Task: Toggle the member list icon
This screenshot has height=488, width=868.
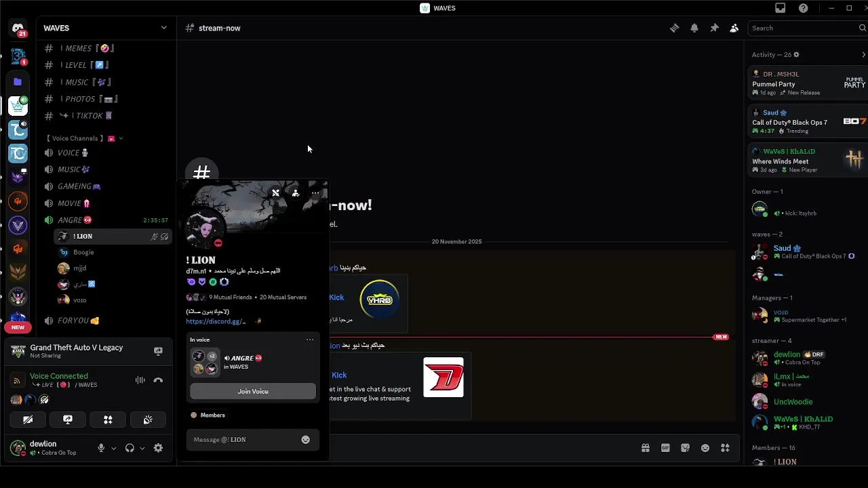Action: tap(734, 28)
